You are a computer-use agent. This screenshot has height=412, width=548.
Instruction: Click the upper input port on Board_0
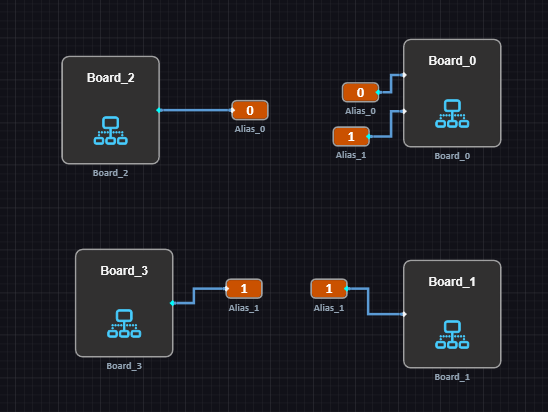tap(404, 75)
